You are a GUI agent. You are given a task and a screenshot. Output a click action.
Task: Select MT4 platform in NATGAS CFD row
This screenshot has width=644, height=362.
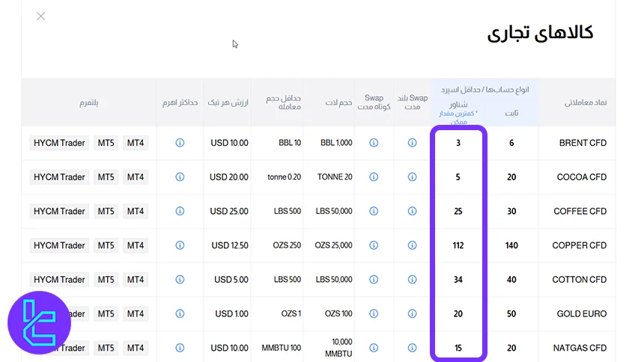pos(136,348)
